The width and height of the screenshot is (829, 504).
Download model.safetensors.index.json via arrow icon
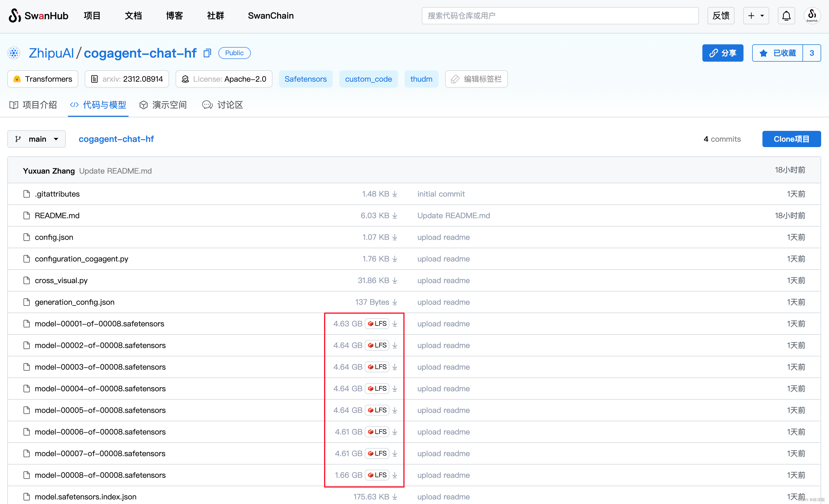click(x=395, y=497)
